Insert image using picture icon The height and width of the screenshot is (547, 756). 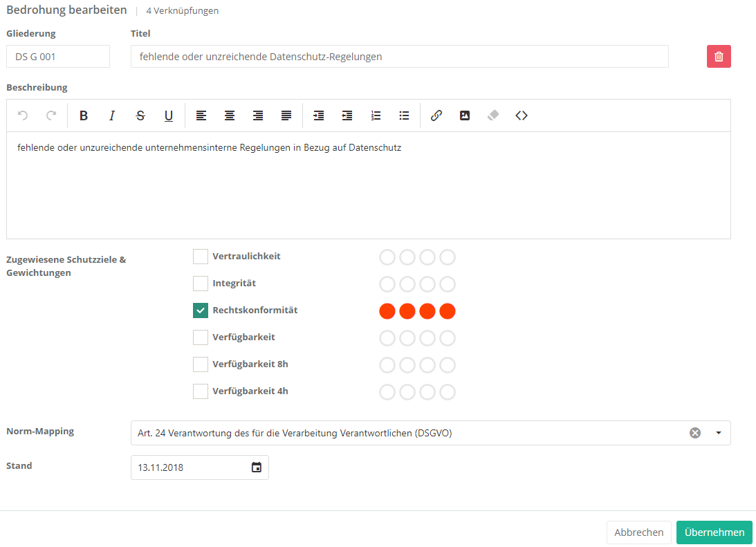[x=465, y=115]
